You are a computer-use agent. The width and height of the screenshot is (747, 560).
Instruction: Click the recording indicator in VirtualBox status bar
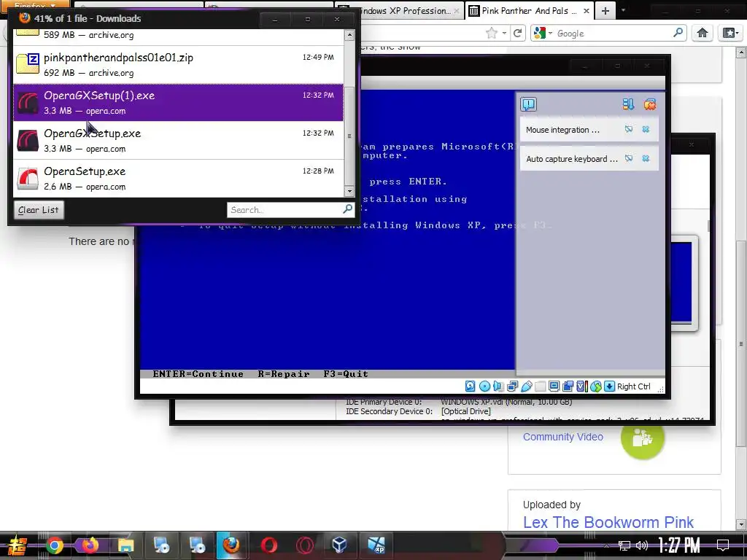568,386
